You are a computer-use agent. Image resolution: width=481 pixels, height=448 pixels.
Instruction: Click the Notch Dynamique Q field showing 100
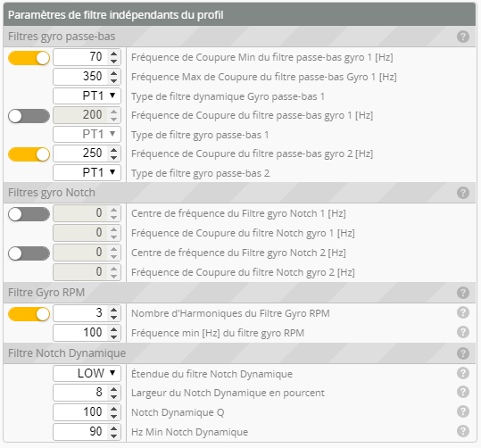tap(87, 411)
